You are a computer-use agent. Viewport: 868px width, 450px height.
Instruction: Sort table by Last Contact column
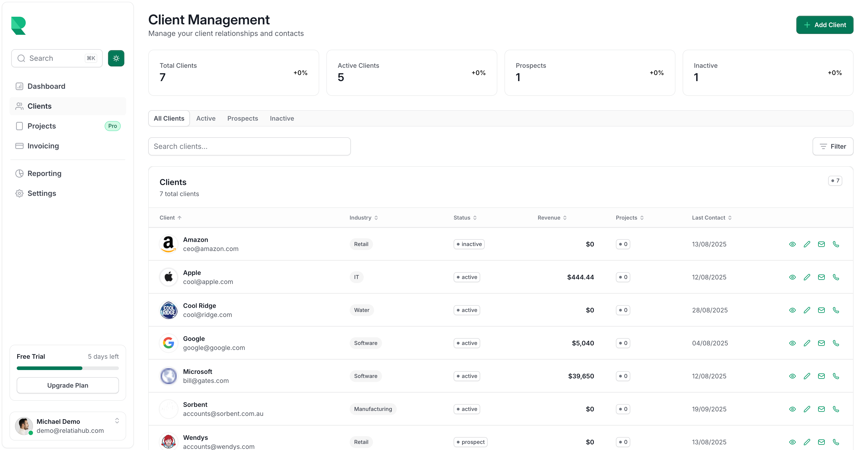click(712, 218)
